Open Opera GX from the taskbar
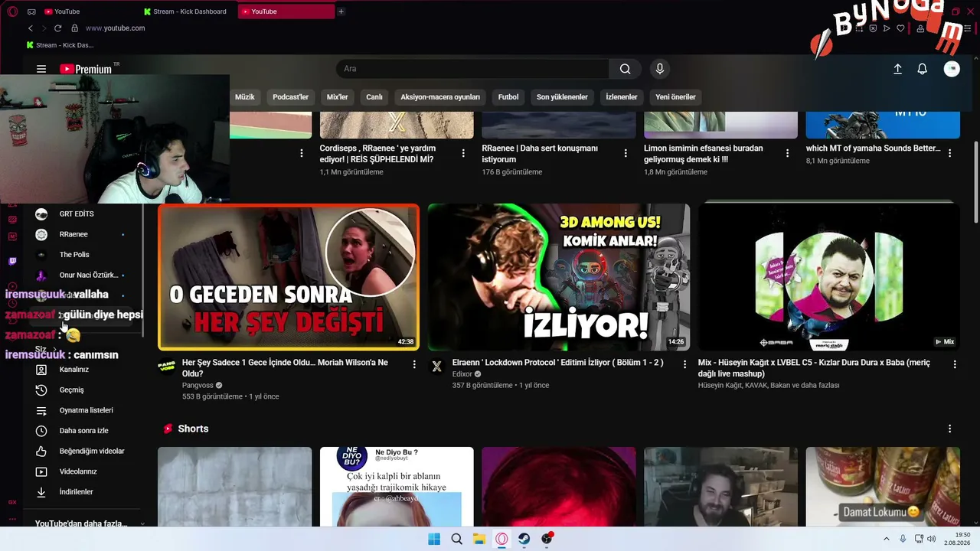 (x=501, y=539)
